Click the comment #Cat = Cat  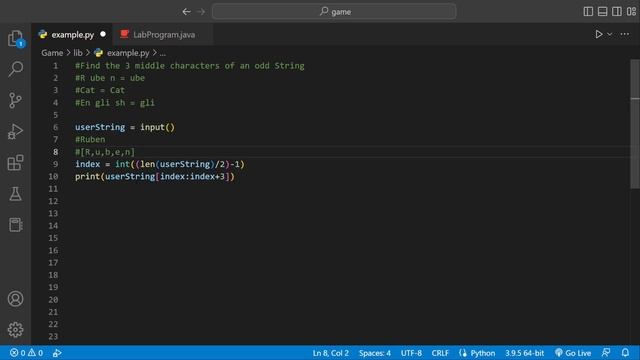[x=100, y=90]
